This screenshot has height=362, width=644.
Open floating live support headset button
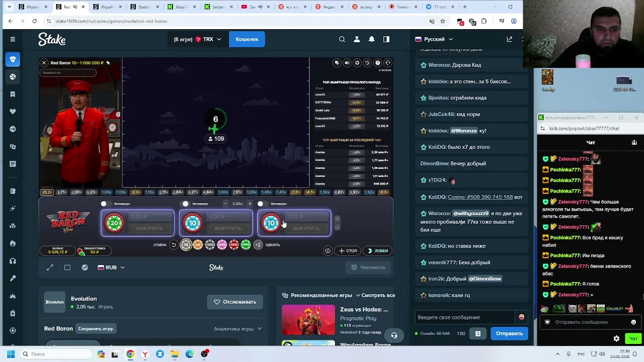(x=394, y=335)
